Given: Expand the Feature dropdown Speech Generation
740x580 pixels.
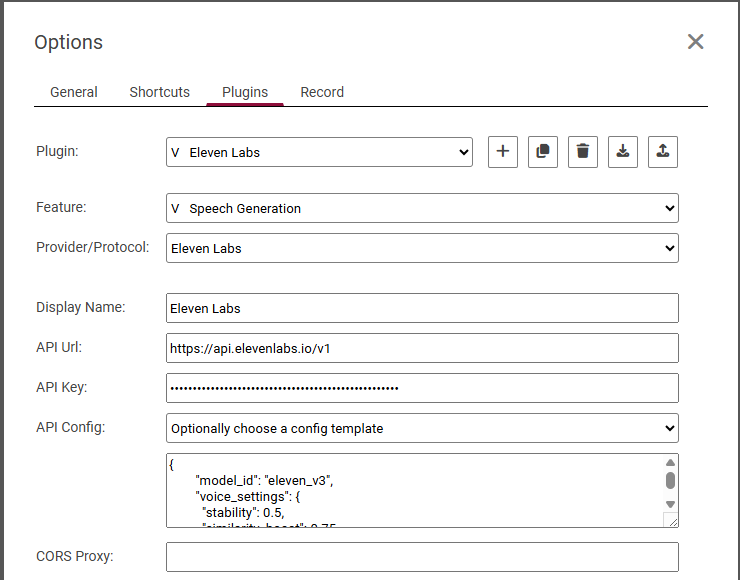Looking at the screenshot, I should click(422, 208).
